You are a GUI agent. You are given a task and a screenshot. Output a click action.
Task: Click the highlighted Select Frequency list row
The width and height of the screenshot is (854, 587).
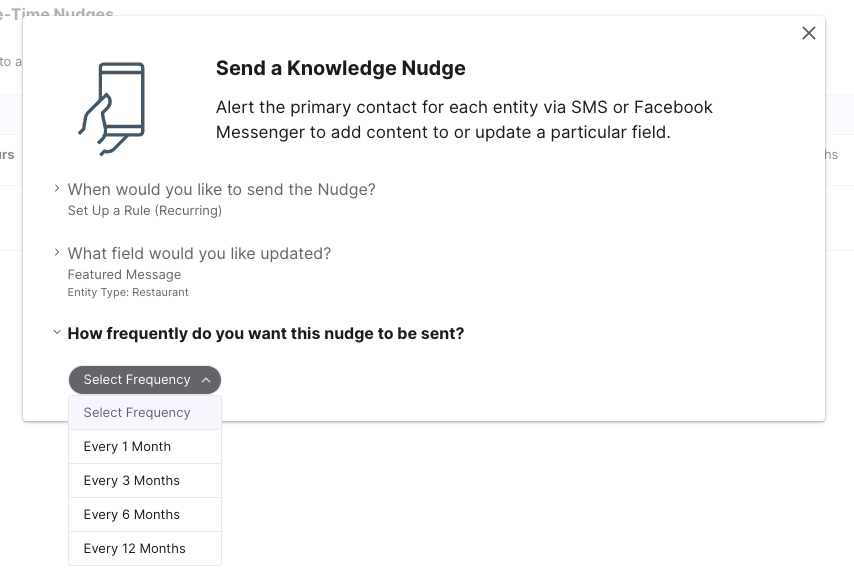[x=137, y=412]
